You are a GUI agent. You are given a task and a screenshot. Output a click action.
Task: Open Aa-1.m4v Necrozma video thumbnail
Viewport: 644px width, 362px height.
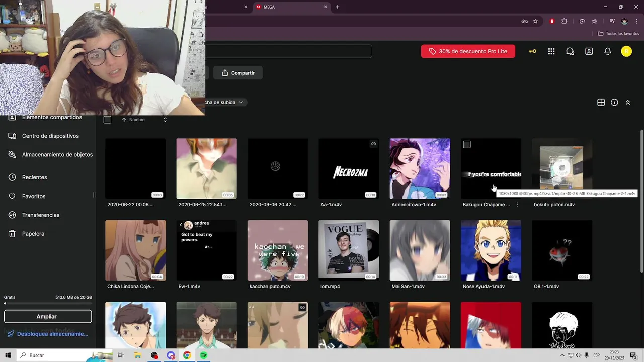coord(349,168)
